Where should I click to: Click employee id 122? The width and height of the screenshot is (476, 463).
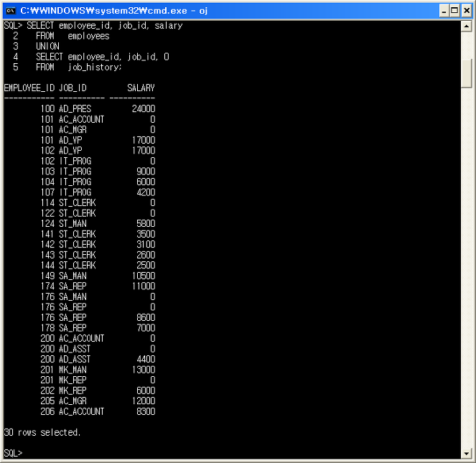point(47,213)
